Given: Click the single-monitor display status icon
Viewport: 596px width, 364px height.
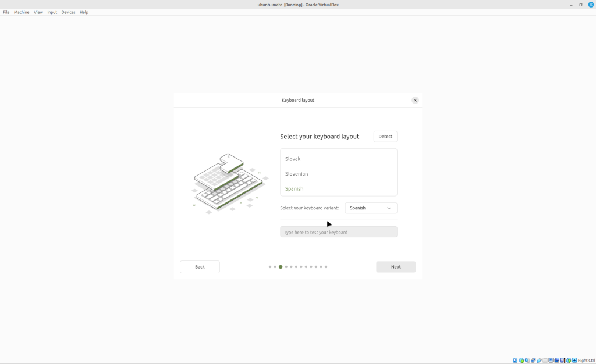Looking at the screenshot, I should [x=551, y=360].
